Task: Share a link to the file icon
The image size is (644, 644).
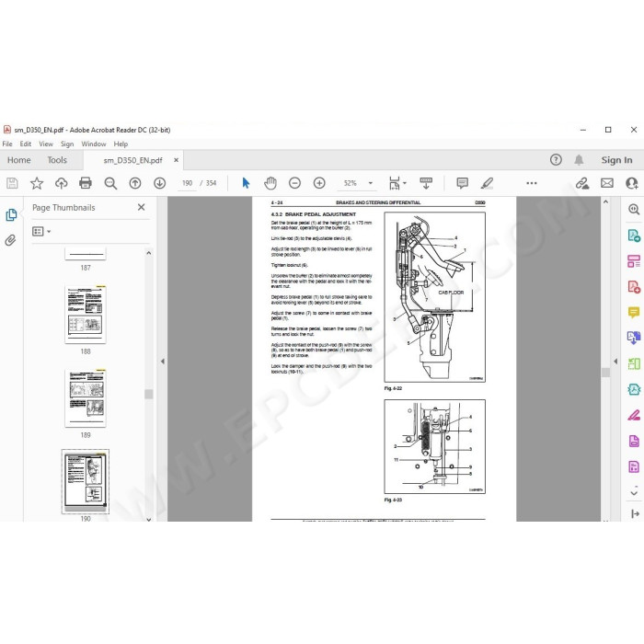Action: pyautogui.click(x=582, y=183)
